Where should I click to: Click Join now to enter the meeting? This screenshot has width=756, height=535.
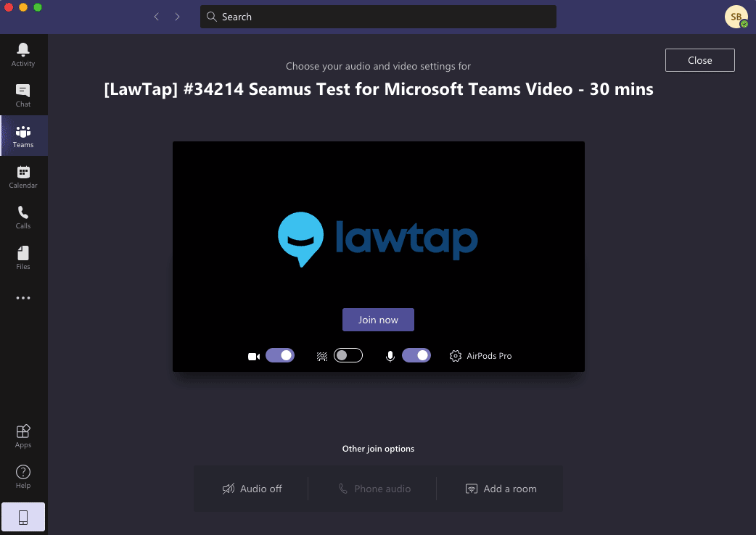click(378, 320)
